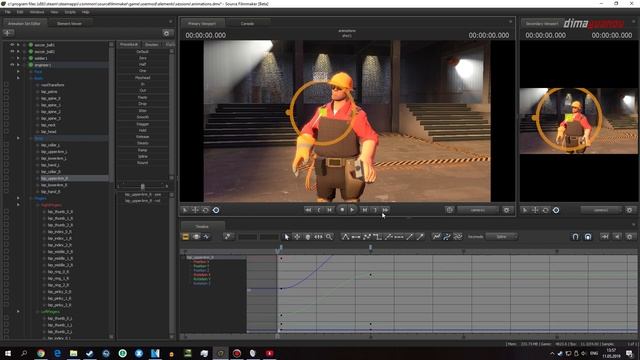Toggle the snap magnet icon in timeline toolbar
The image size is (640, 360).
[576, 237]
